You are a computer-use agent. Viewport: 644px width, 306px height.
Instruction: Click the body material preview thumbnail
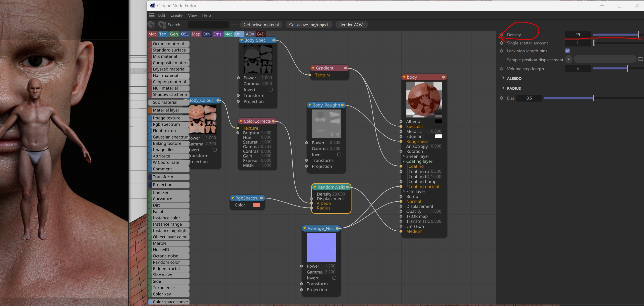(424, 100)
